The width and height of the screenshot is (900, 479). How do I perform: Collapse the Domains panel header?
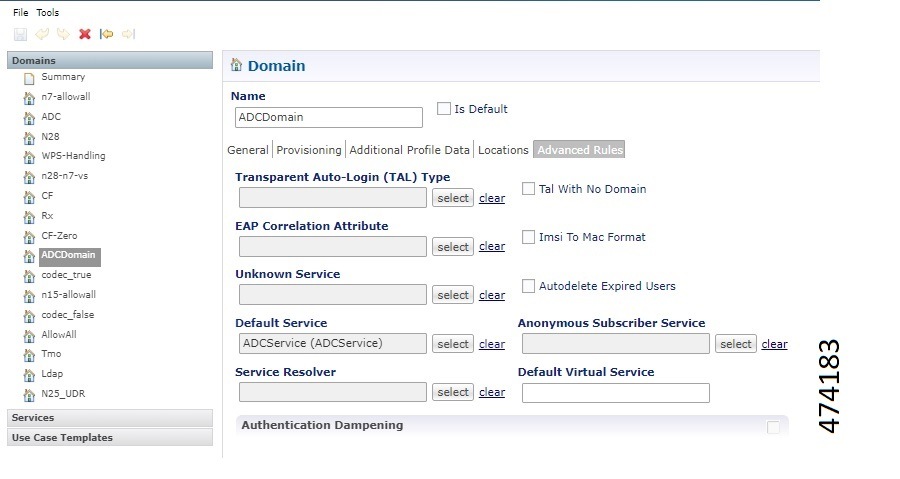click(x=110, y=61)
